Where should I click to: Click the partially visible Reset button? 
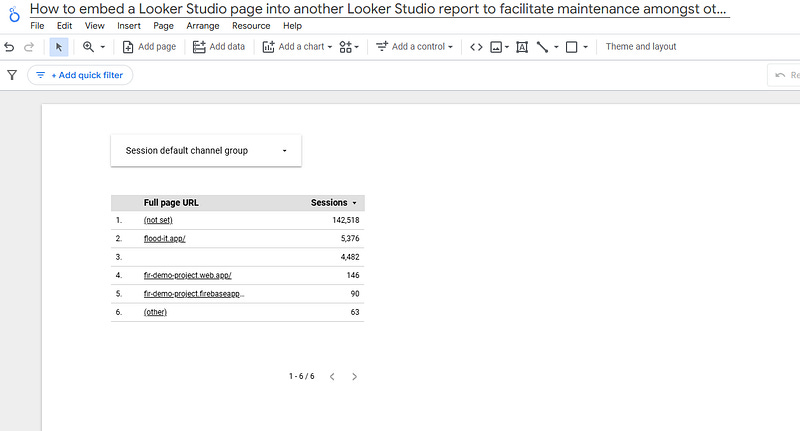coord(786,75)
